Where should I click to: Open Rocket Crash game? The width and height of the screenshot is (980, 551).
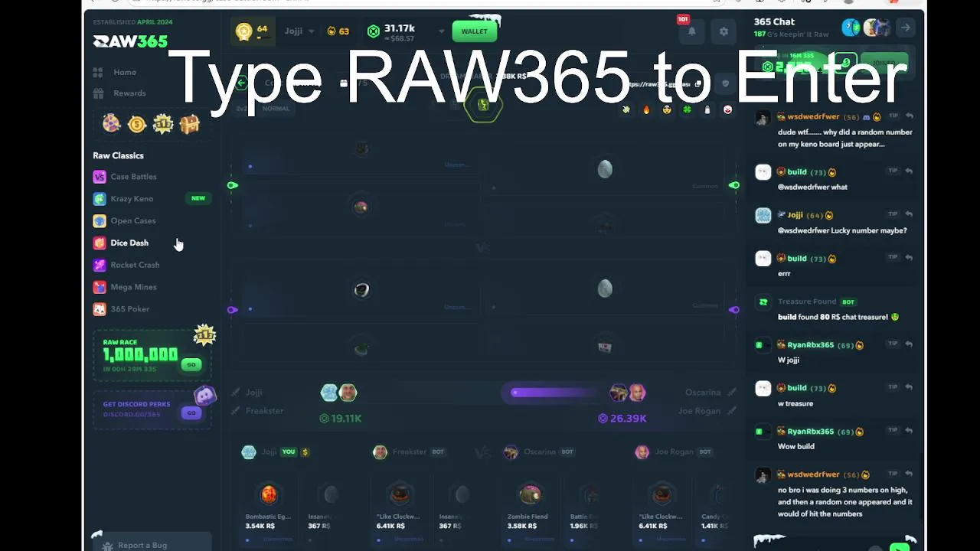point(135,265)
